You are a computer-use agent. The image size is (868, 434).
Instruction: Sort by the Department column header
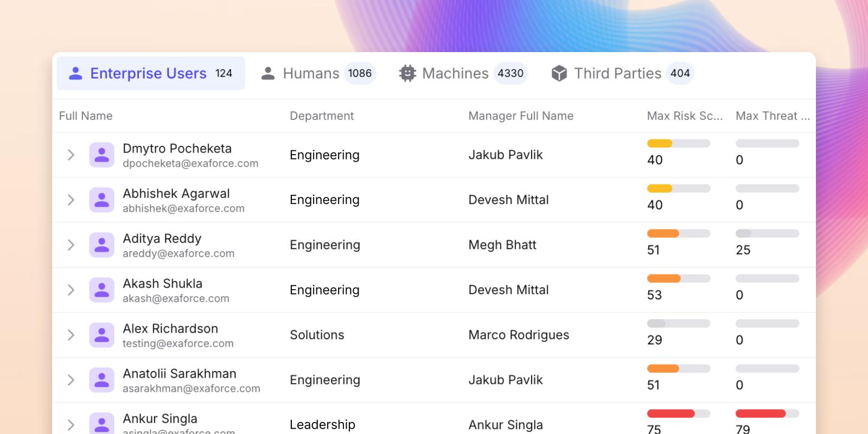pyautogui.click(x=322, y=116)
